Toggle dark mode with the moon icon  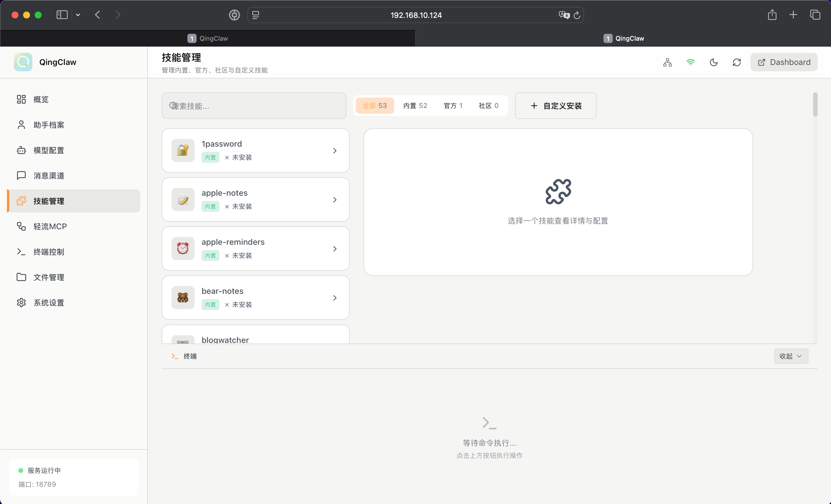coord(714,62)
